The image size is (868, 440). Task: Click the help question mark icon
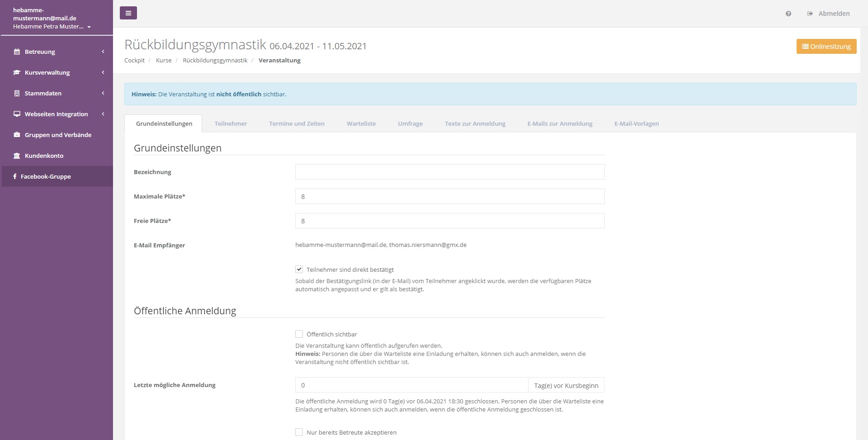point(788,14)
